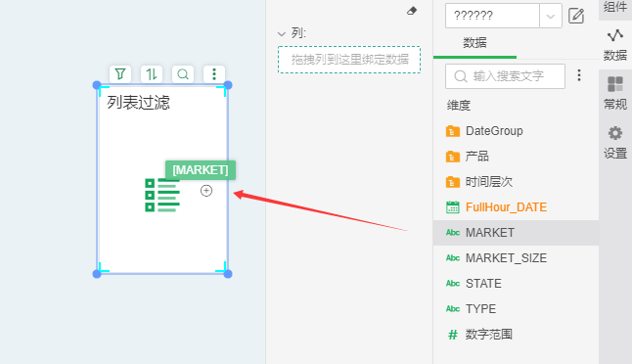Click the 产品 folder icon
This screenshot has width=632, height=364.
click(453, 157)
